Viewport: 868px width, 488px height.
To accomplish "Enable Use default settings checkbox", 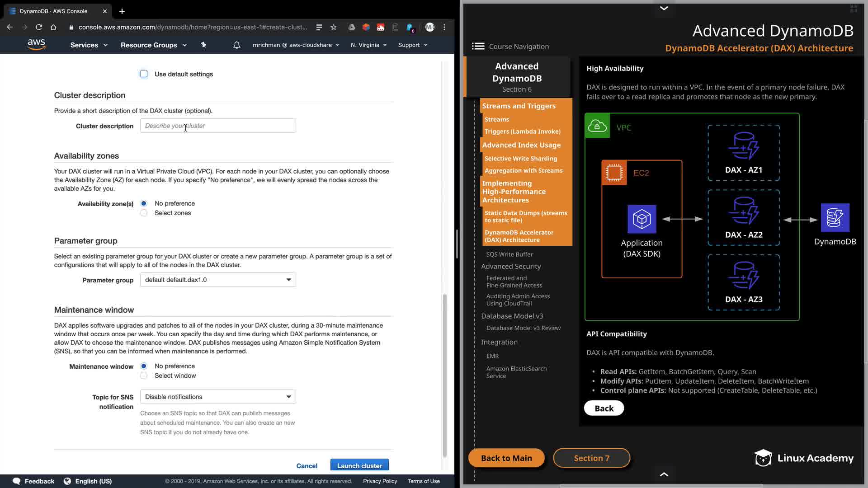I will 144,74.
